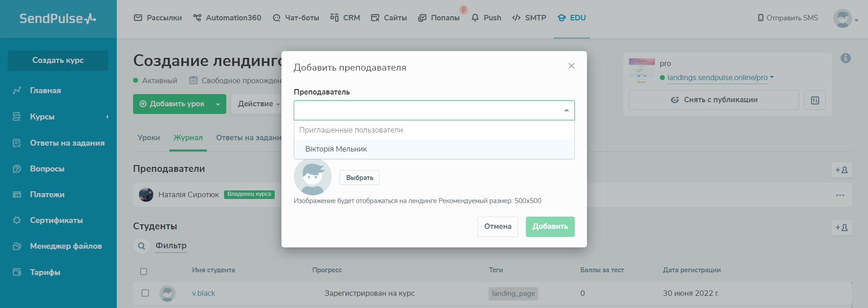The height and width of the screenshot is (308, 868).
Task: Click the pro landing page thumbnail
Action: (642, 70)
